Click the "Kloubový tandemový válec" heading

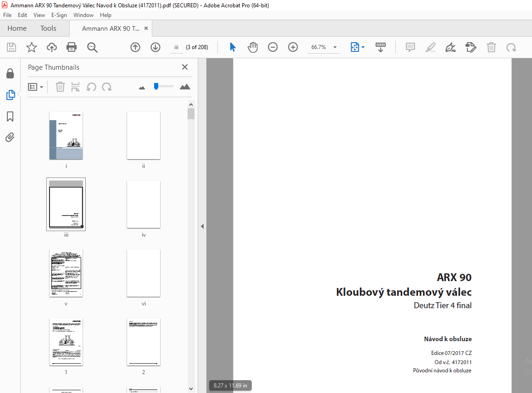(404, 292)
